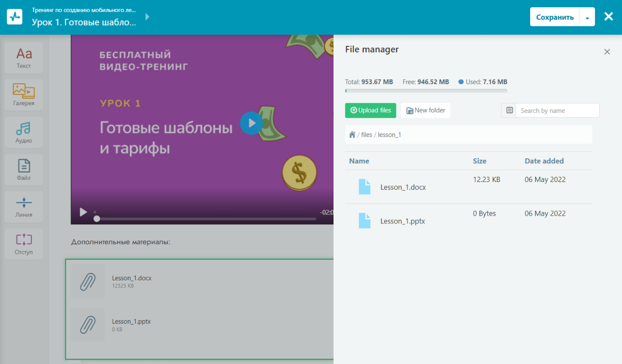
Task: Play the video with center play button
Action: point(251,123)
